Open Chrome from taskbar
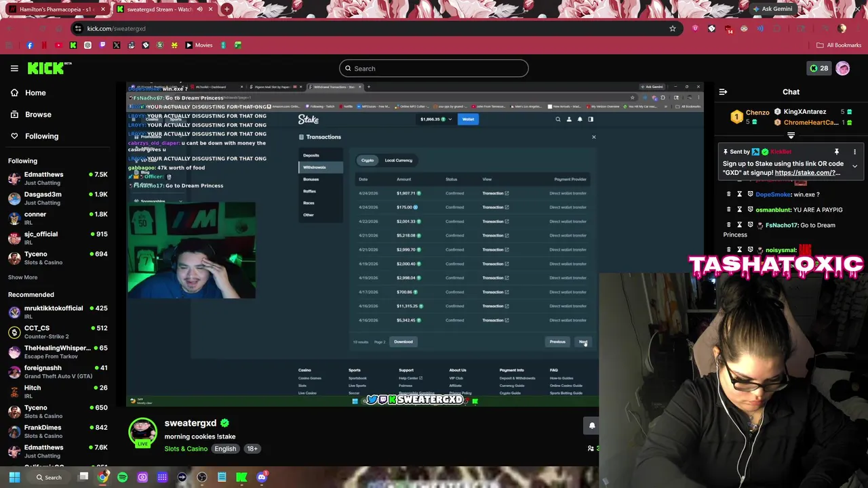This screenshot has height=488, width=868. click(102, 477)
